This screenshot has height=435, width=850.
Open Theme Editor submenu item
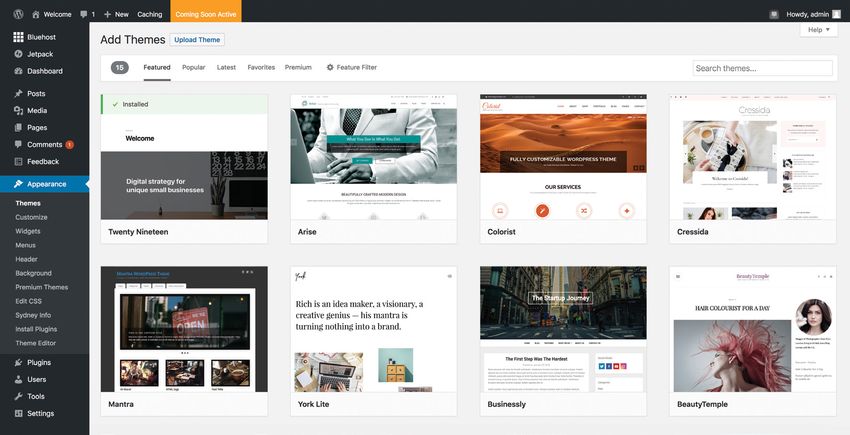coord(36,343)
